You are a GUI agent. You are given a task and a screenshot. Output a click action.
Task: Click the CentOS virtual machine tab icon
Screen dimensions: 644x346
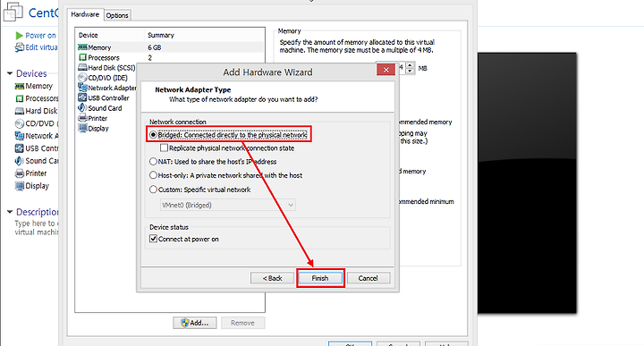tap(13, 12)
